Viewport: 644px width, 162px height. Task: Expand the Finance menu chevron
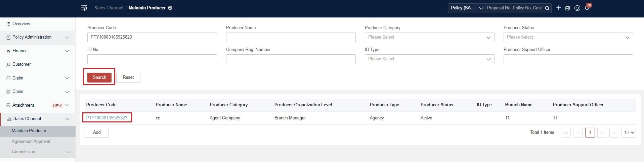pyautogui.click(x=67, y=51)
